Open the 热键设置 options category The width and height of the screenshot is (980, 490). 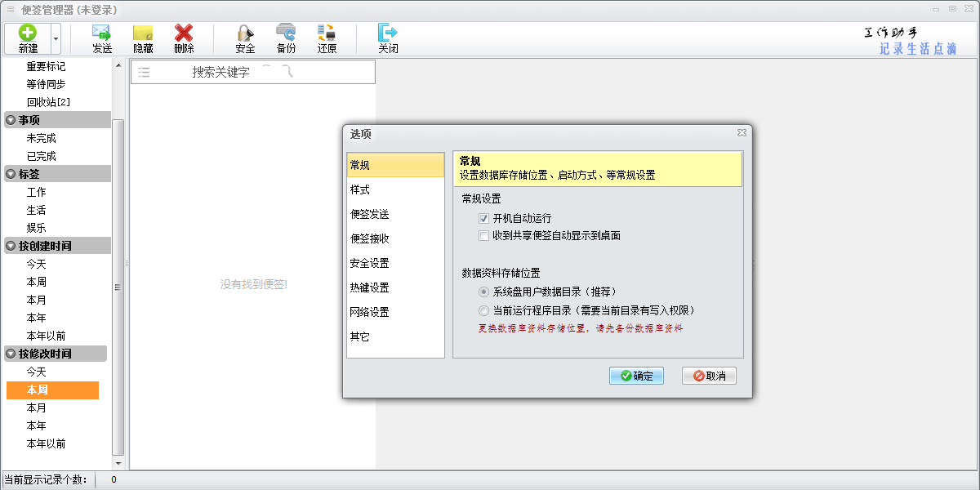(369, 287)
